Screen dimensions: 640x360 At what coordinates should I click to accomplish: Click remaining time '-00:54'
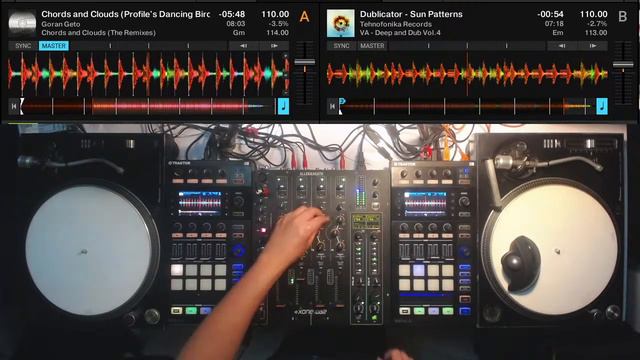point(550,14)
